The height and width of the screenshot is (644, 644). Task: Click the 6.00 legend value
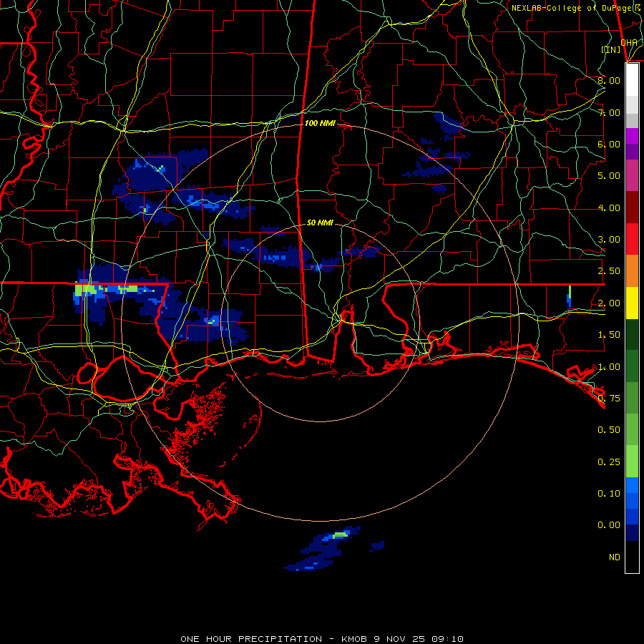pyautogui.click(x=609, y=144)
